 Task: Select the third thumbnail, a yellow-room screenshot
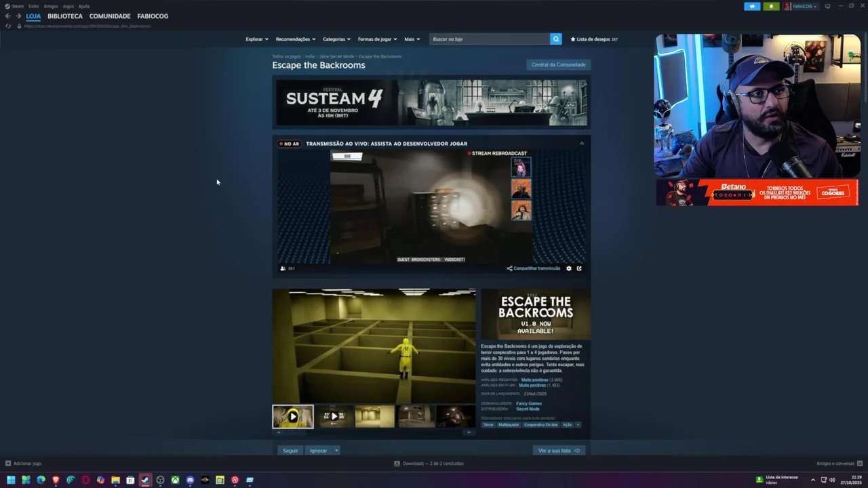(x=374, y=416)
